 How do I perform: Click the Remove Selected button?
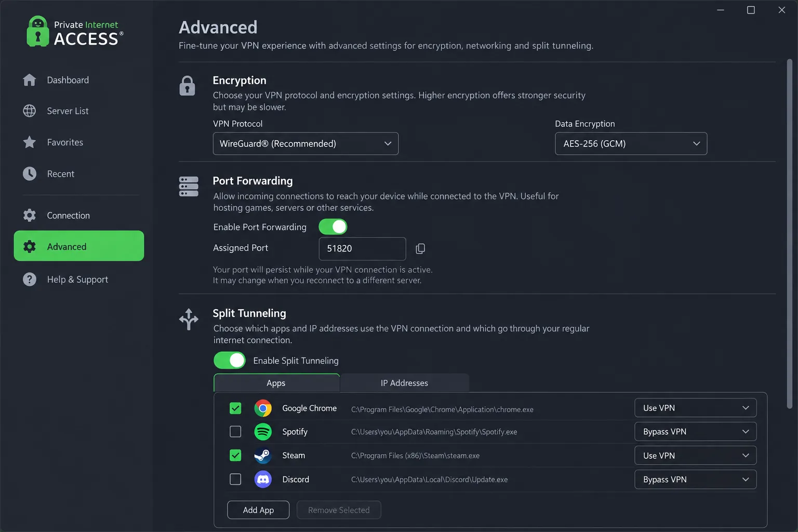339,510
